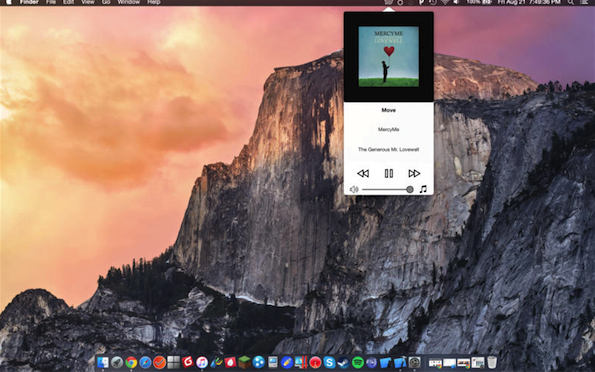Open System Preferences gear in Dock
This screenshot has width=595, height=372.
(415, 363)
